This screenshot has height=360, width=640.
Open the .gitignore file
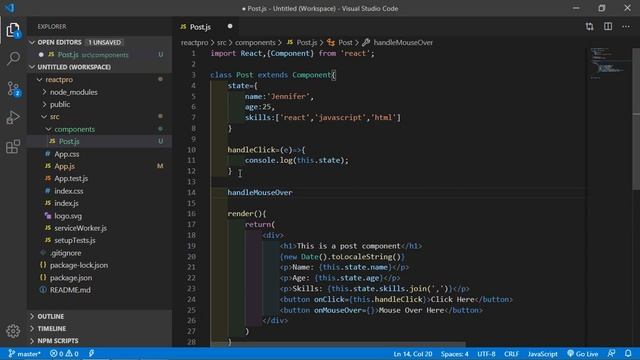(x=100, y=253)
